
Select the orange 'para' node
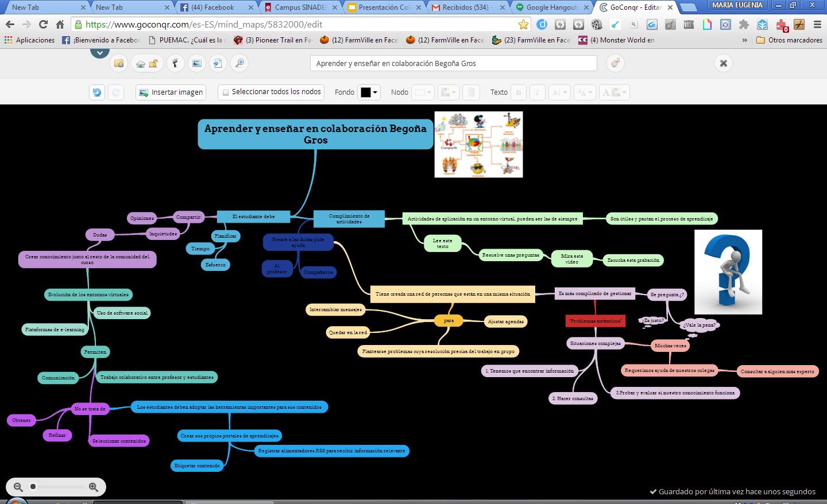(x=449, y=321)
